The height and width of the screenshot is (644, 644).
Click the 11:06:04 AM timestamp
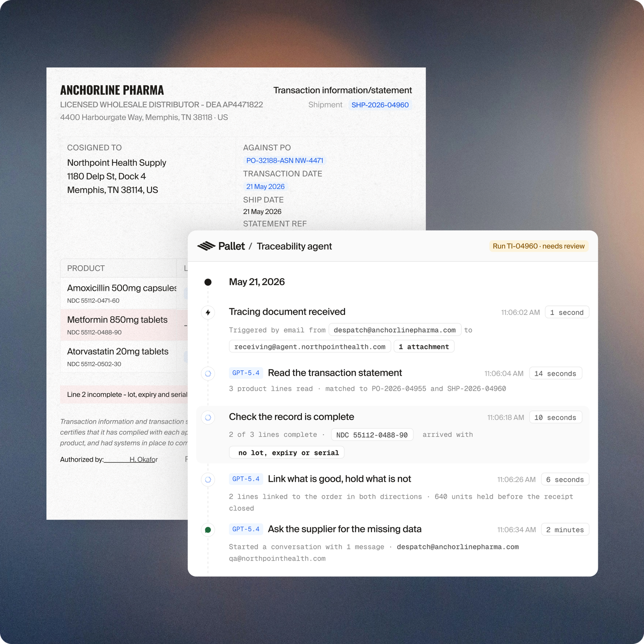pos(504,374)
